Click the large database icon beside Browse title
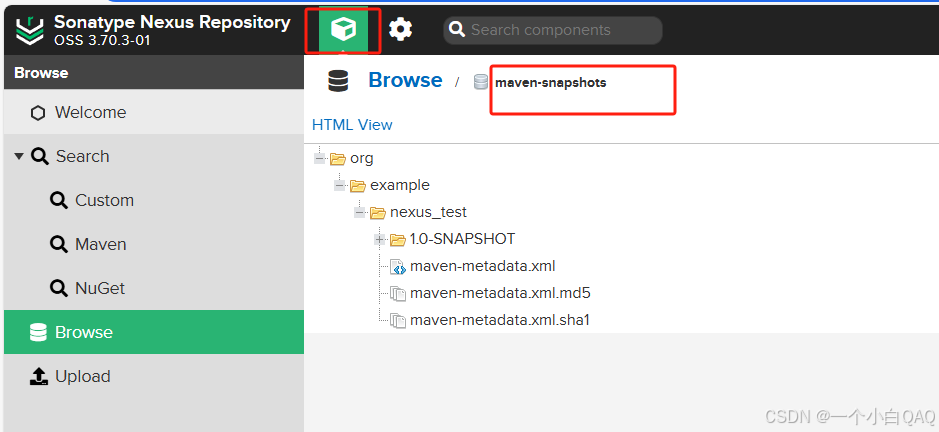939x432 pixels. 338,80
